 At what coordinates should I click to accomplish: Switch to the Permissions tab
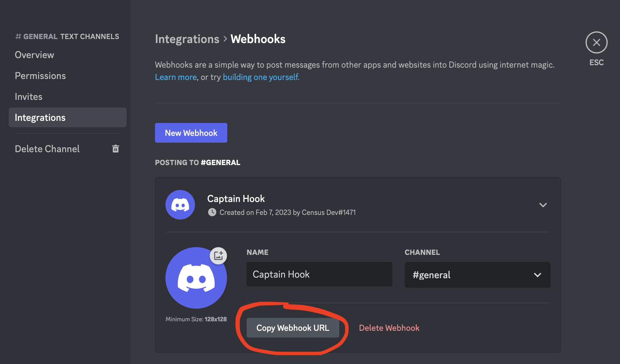tap(40, 76)
